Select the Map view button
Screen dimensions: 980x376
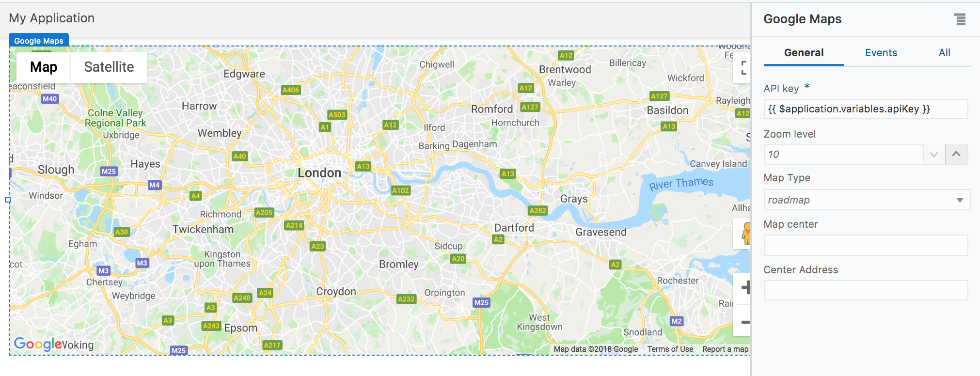pyautogui.click(x=44, y=67)
